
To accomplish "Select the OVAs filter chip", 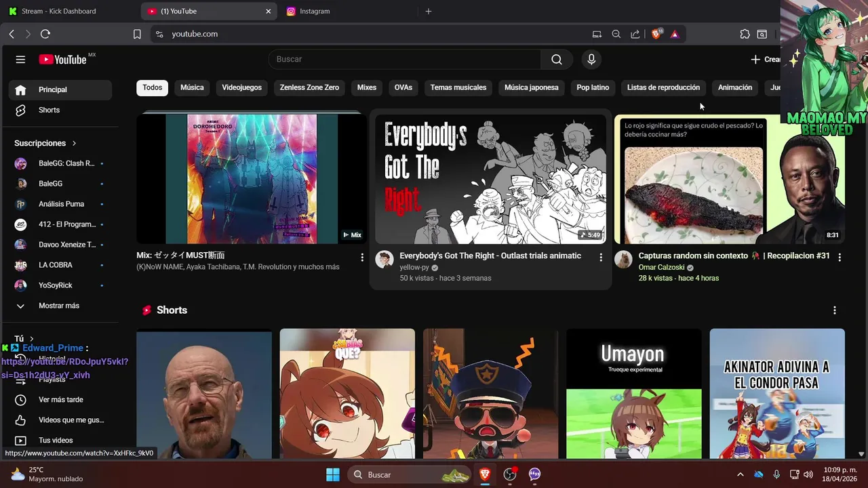I will coord(403,88).
